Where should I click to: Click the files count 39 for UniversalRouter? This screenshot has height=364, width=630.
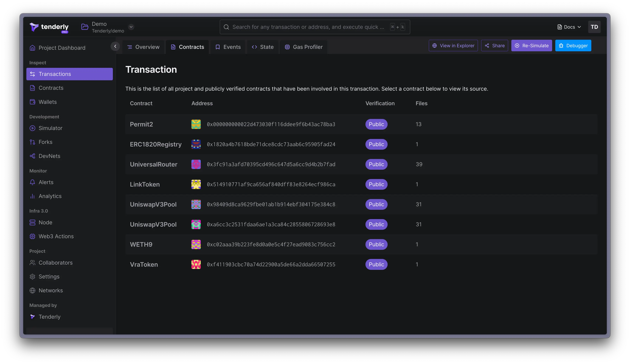click(419, 164)
